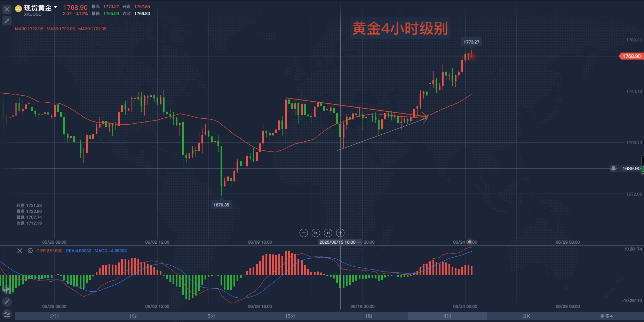Jump to previous bar button
The height and width of the screenshot is (322, 644).
[x=316, y=233]
